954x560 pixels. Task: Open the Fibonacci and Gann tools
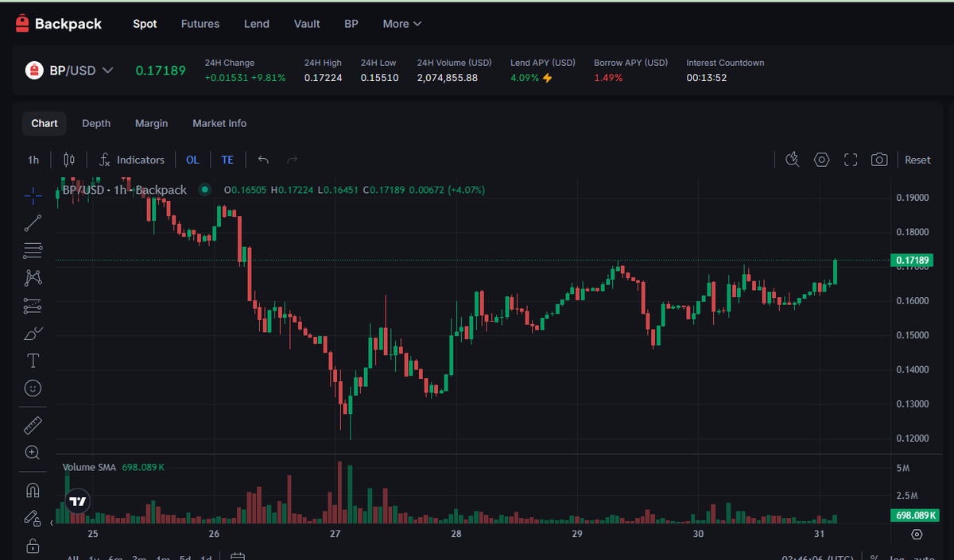tap(33, 251)
